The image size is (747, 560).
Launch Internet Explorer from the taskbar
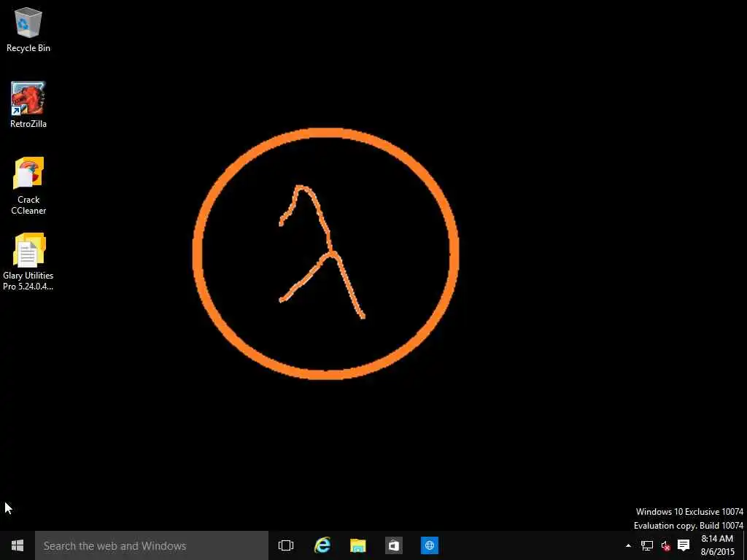[x=322, y=545]
